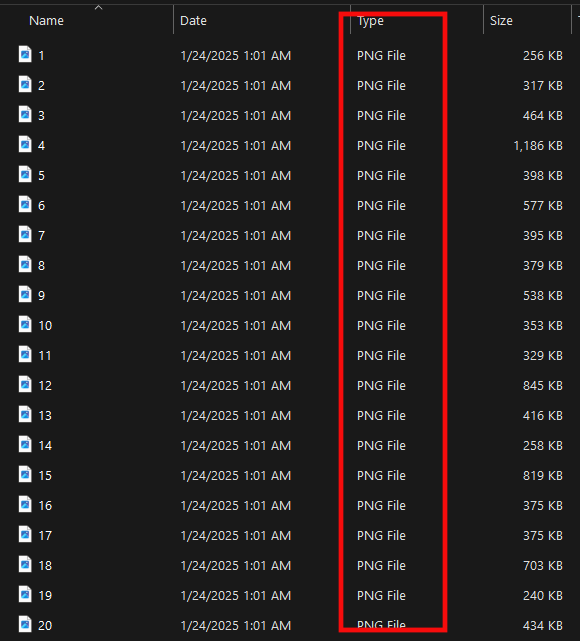Select file 19's image icon
The height and width of the screenshot is (641, 580).
click(x=25, y=594)
